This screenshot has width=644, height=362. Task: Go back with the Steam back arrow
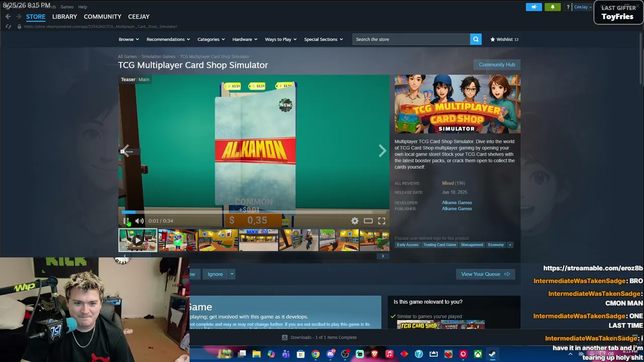point(8,17)
